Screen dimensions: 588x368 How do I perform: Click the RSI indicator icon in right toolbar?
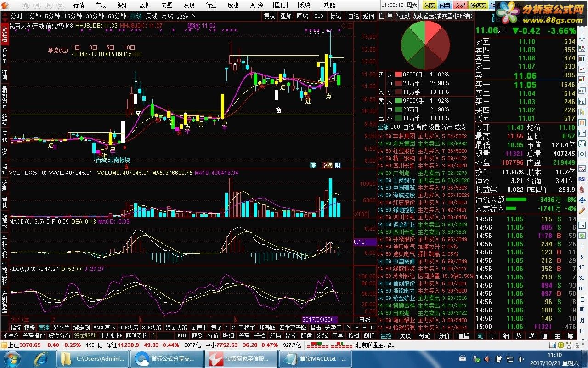tap(582, 178)
